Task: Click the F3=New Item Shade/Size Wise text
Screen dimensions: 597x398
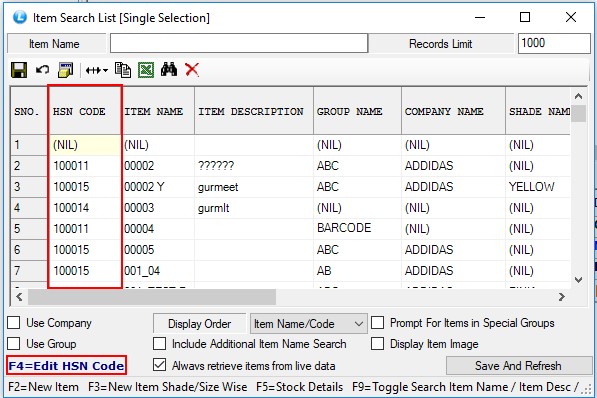Action: [x=168, y=387]
